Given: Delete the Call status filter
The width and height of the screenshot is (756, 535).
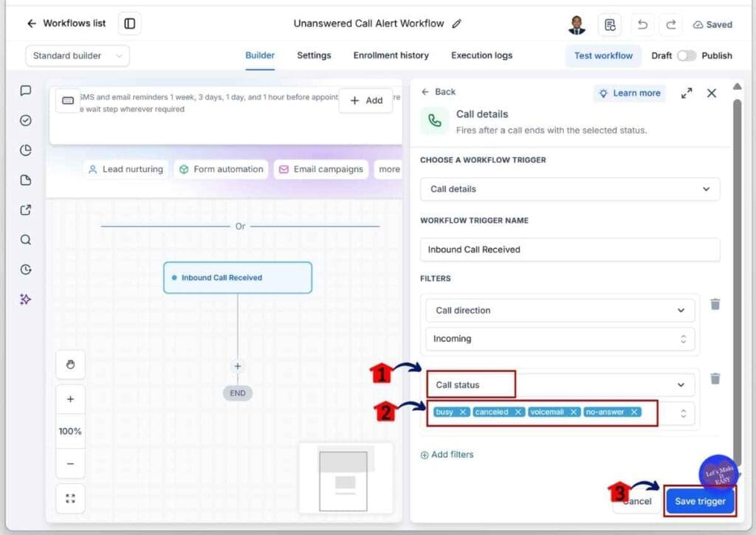Looking at the screenshot, I should pos(715,379).
